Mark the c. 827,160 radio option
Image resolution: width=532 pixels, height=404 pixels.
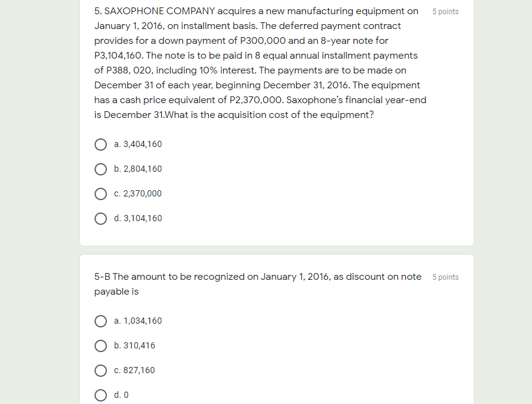pyautogui.click(x=101, y=371)
